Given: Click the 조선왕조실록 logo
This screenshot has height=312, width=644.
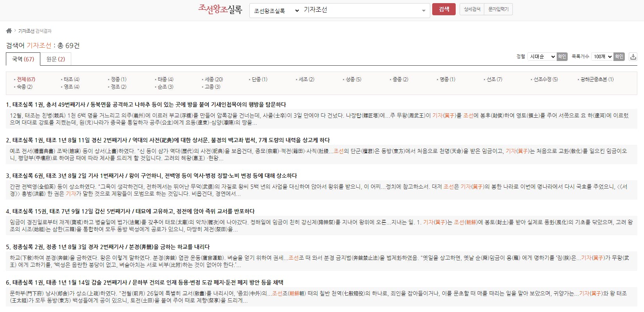Looking at the screenshot, I should pos(220,9).
